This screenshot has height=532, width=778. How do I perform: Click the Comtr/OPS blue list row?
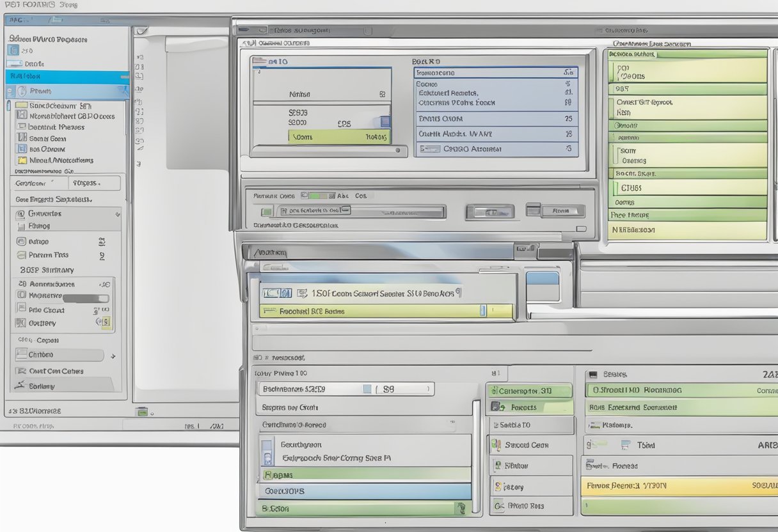coord(365,491)
